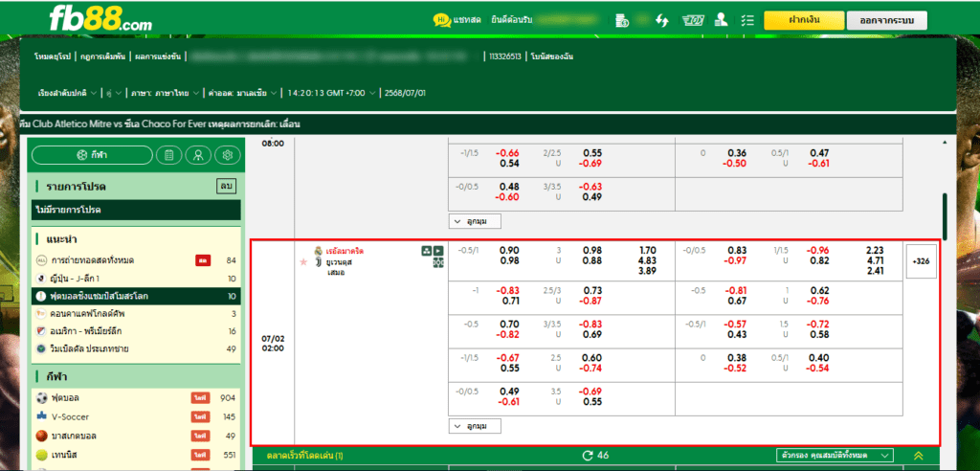The width and height of the screenshot is (980, 471).
Task: Select odds 0.90 for handicap -0.5/1
Action: pos(509,250)
